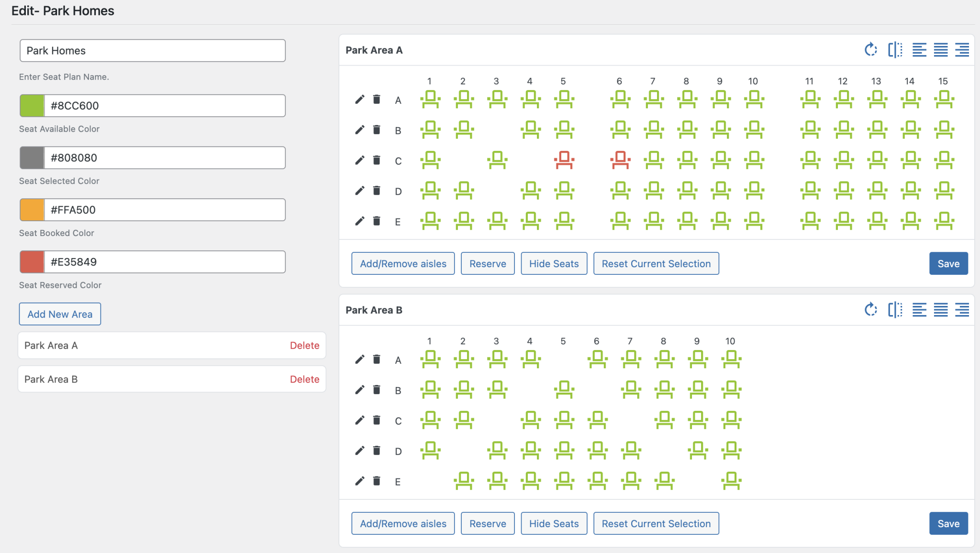Click the seat plan name field
The image size is (980, 553).
[x=152, y=50]
